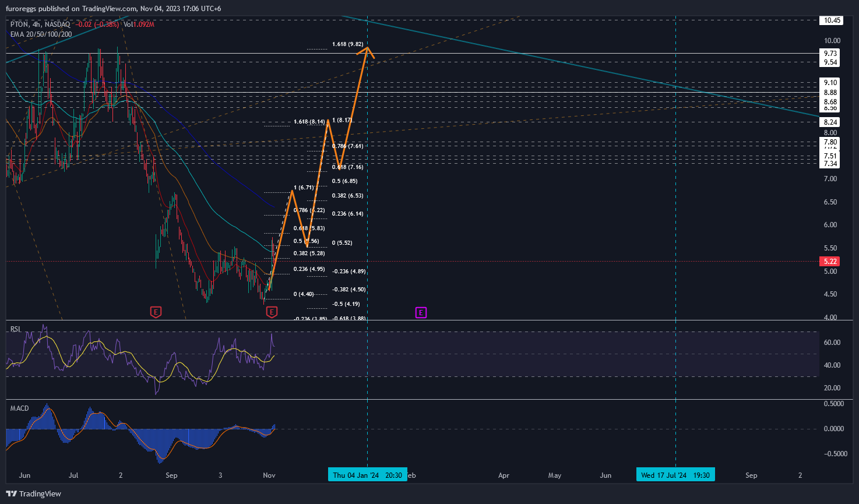Click the Apr label on time axis
The height and width of the screenshot is (504, 859).
tap(504, 475)
